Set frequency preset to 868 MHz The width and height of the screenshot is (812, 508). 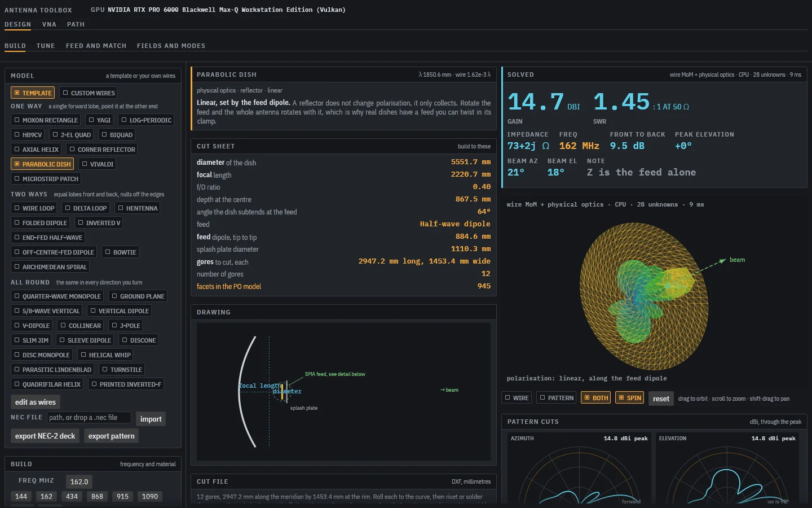[97, 496]
